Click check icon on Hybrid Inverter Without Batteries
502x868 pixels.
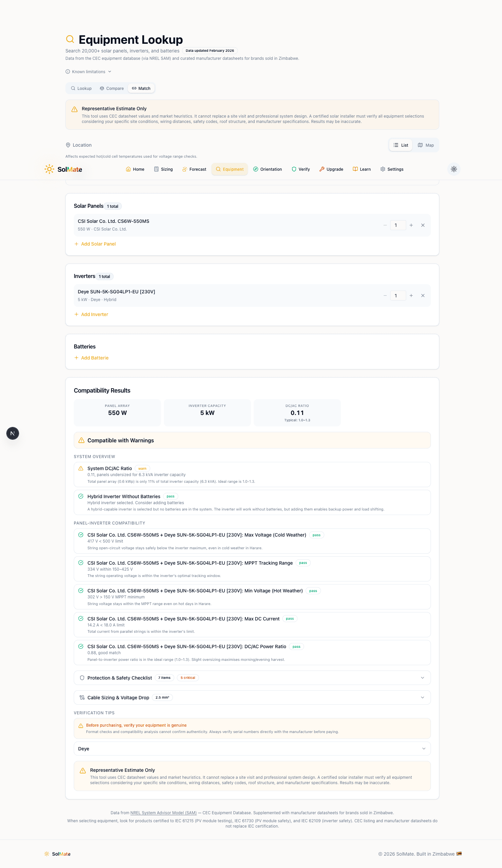coord(81,496)
